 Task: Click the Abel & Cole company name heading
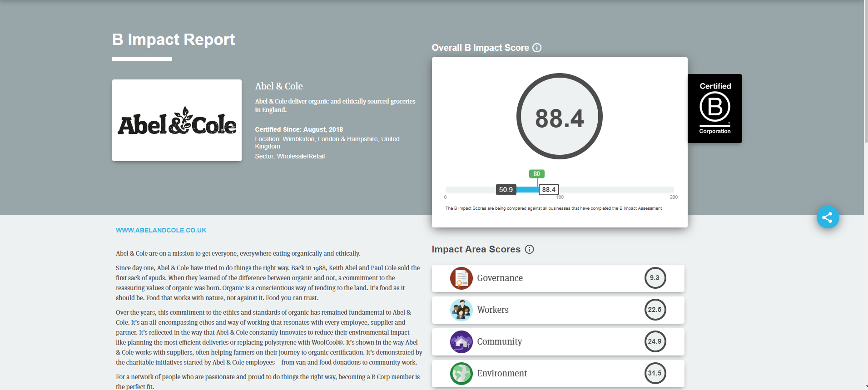(278, 86)
